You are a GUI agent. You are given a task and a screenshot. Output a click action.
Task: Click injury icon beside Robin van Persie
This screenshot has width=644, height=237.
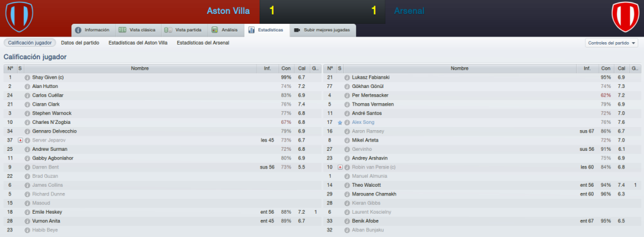[x=340, y=168]
